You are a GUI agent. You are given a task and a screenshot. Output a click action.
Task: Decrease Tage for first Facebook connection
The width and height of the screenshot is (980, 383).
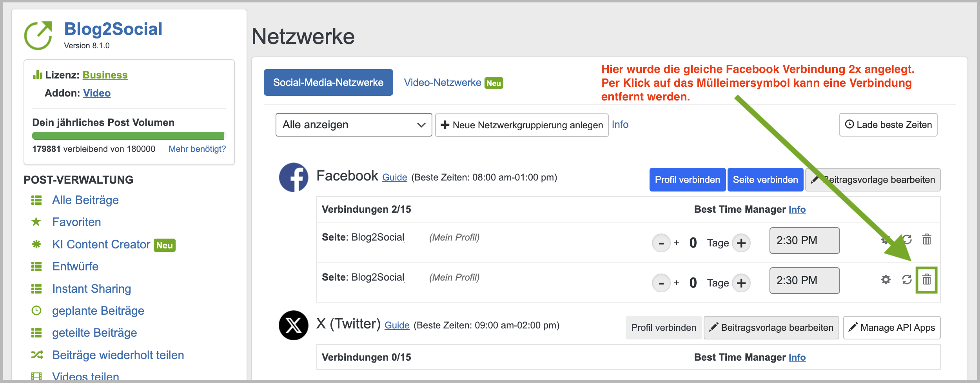pos(661,243)
